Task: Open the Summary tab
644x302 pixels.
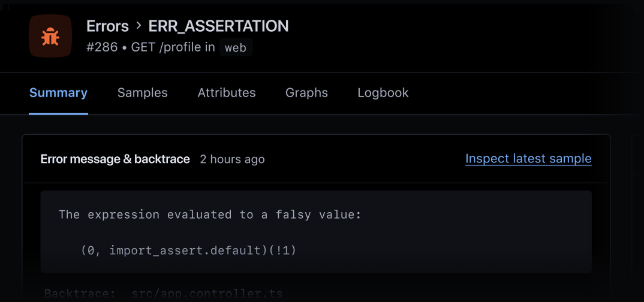Action: (58, 93)
